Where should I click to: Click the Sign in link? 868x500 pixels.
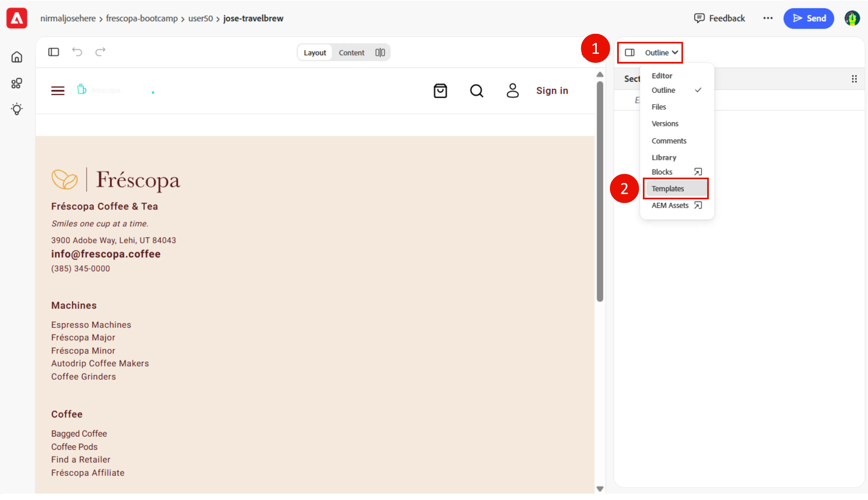click(x=552, y=91)
